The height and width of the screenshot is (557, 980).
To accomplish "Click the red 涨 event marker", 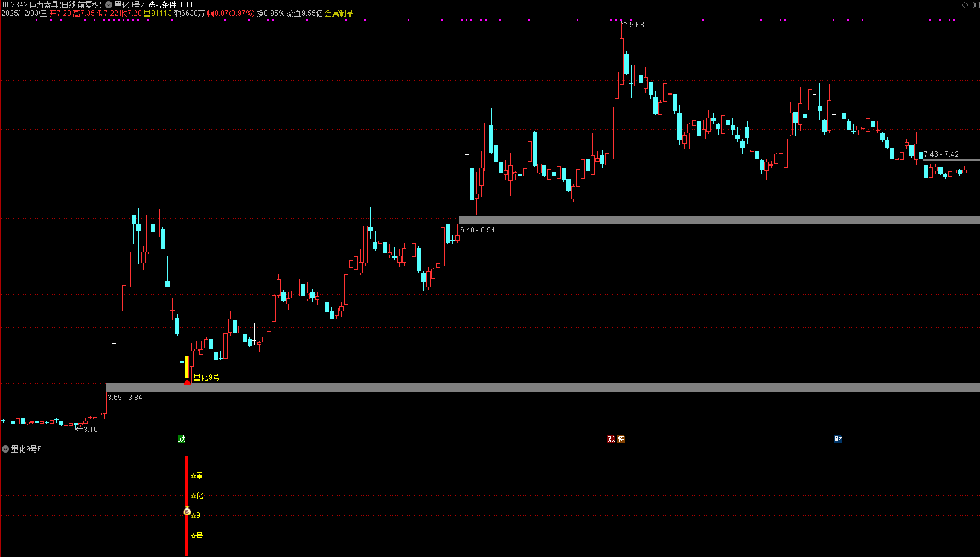I will 611,439.
